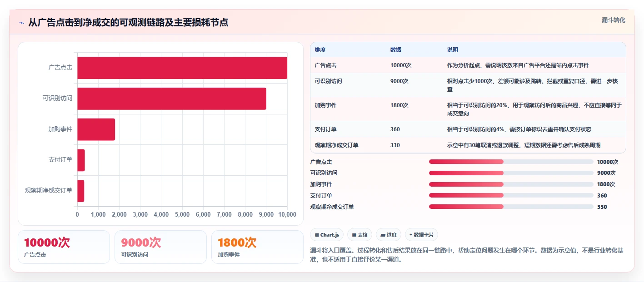Click the 支付订单 bar in the chart

[81, 160]
